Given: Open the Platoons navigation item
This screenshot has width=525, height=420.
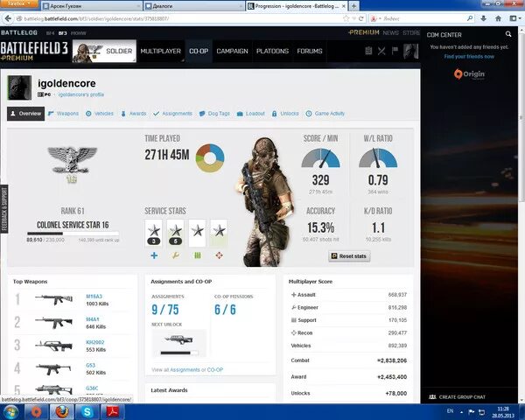Looking at the screenshot, I should pyautogui.click(x=272, y=52).
